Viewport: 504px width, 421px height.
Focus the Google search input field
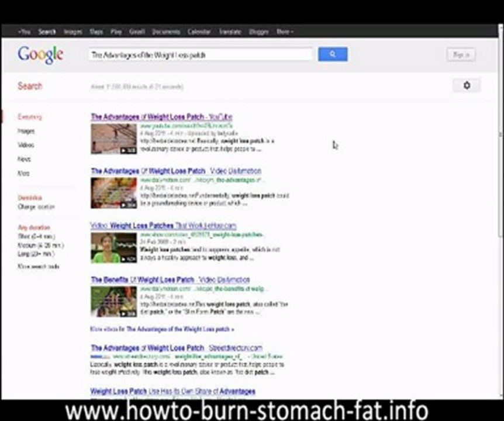pos(201,54)
